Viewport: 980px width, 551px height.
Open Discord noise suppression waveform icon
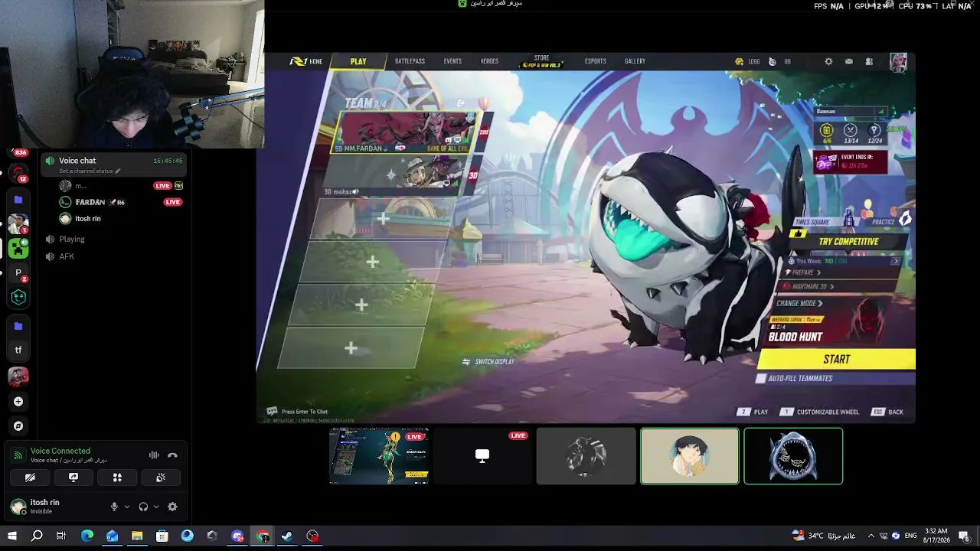154,455
